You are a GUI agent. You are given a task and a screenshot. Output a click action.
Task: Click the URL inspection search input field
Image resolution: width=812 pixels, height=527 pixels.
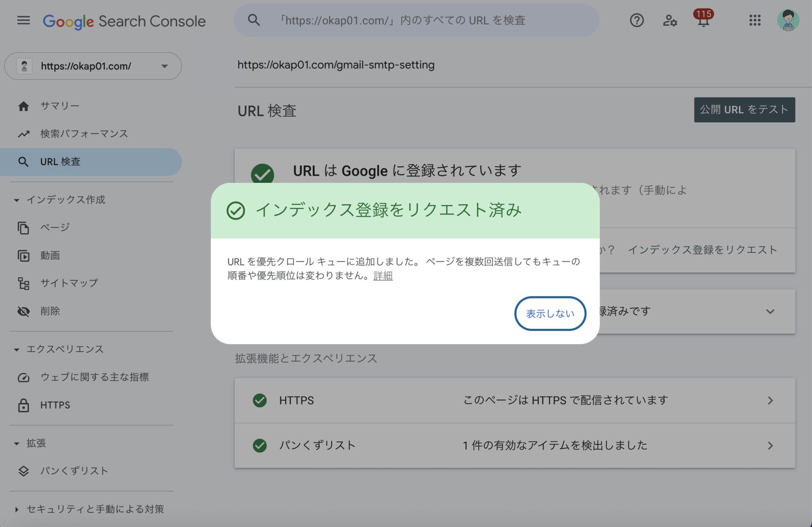pyautogui.click(x=417, y=20)
